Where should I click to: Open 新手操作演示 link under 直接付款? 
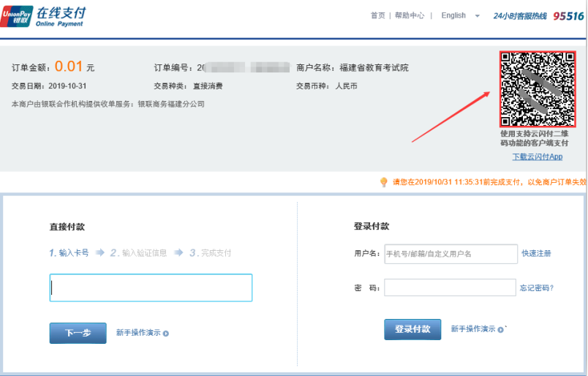(138, 333)
